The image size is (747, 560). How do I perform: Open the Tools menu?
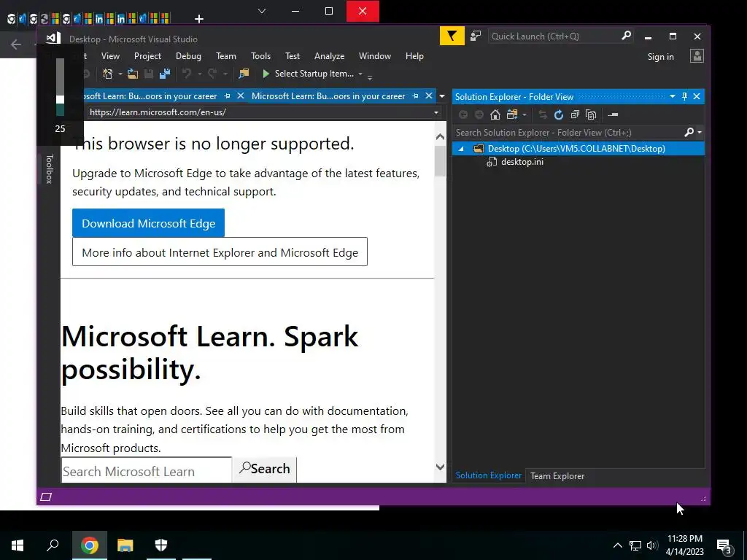[x=260, y=56]
